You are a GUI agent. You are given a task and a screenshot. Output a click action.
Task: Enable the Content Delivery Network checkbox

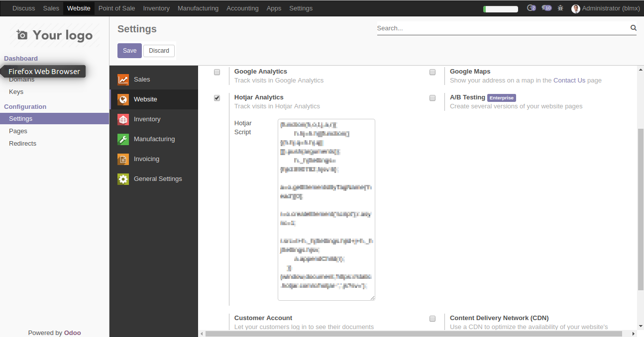tap(432, 319)
